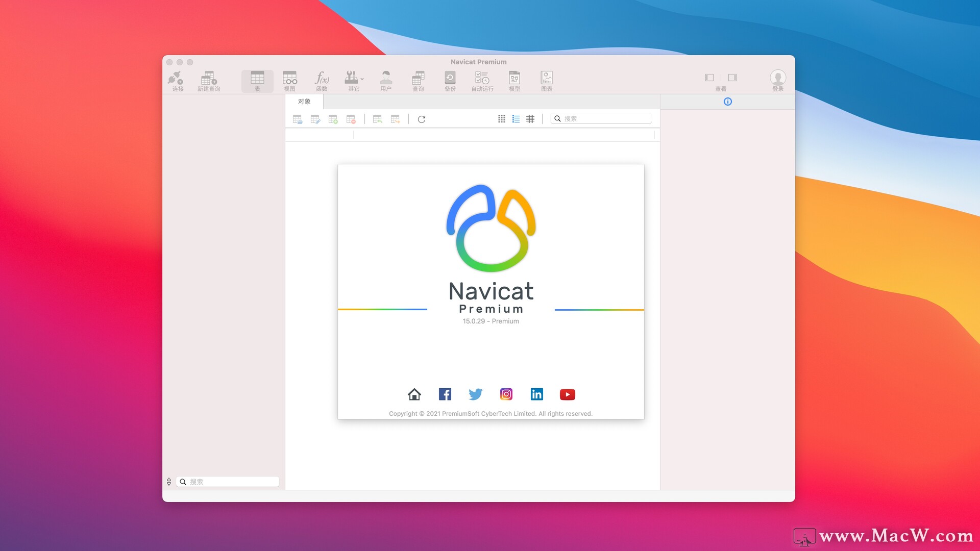Open the Navicat home page icon
The height and width of the screenshot is (551, 980).
click(414, 394)
